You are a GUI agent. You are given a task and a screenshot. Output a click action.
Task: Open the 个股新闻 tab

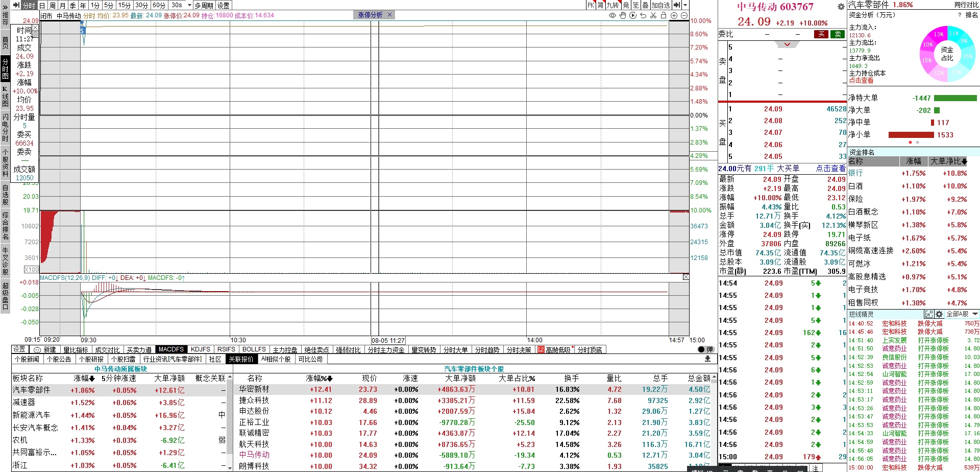(27, 359)
